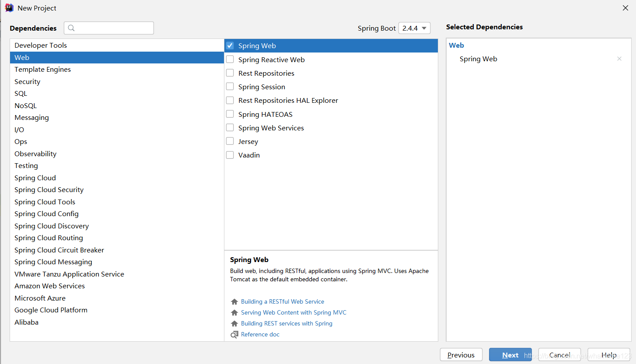Click the Cancel button
Image resolution: width=636 pixels, height=364 pixels.
[559, 355]
